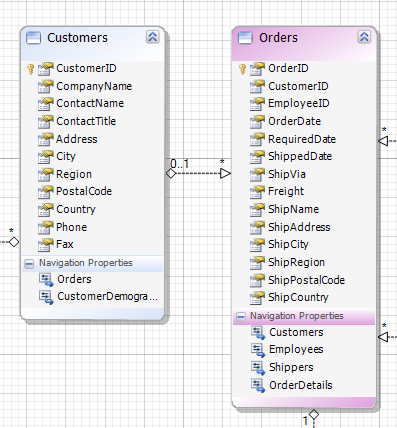The width and height of the screenshot is (397, 428).
Task: Click the Customers entity table icon
Action: (x=33, y=38)
